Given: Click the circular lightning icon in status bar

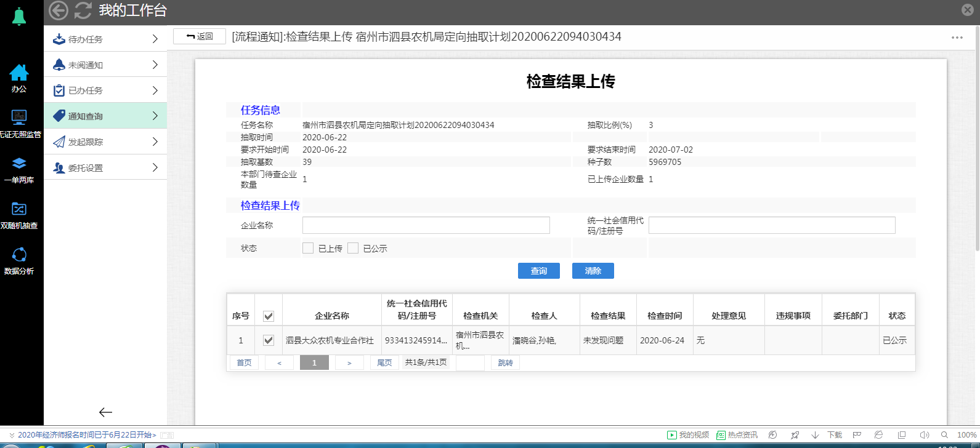Looking at the screenshot, I should pos(773,434).
